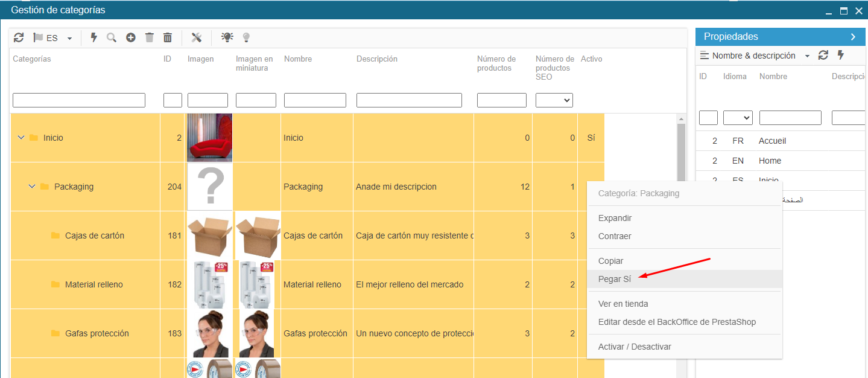Screen dimensions: 868x378
Task: Click the dimmed lightbulb icon
Action: [246, 37]
